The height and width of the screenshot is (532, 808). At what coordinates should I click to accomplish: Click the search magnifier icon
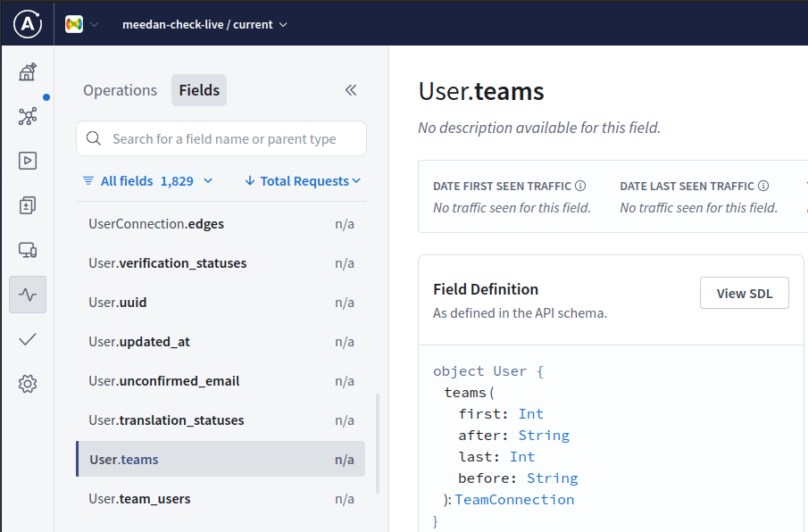coord(94,138)
